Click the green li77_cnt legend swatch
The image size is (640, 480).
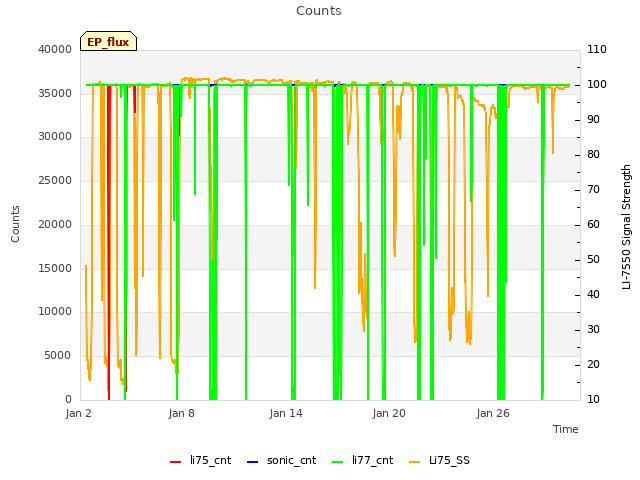coord(338,462)
